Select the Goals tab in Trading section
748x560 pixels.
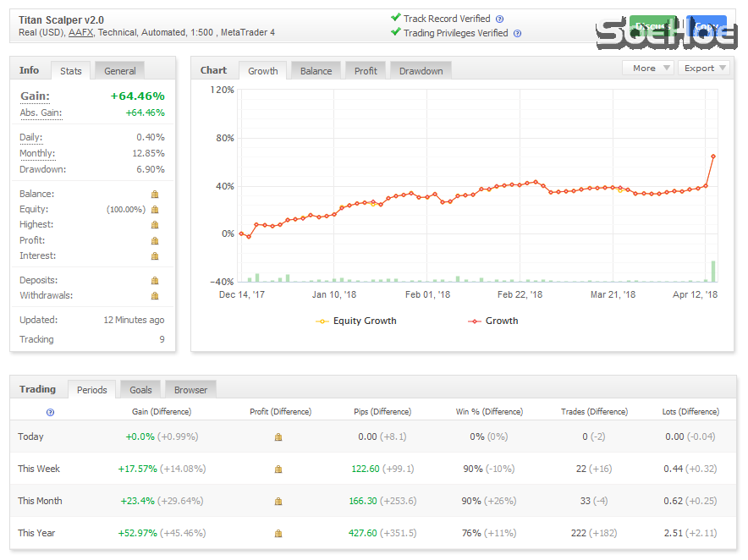(x=140, y=390)
